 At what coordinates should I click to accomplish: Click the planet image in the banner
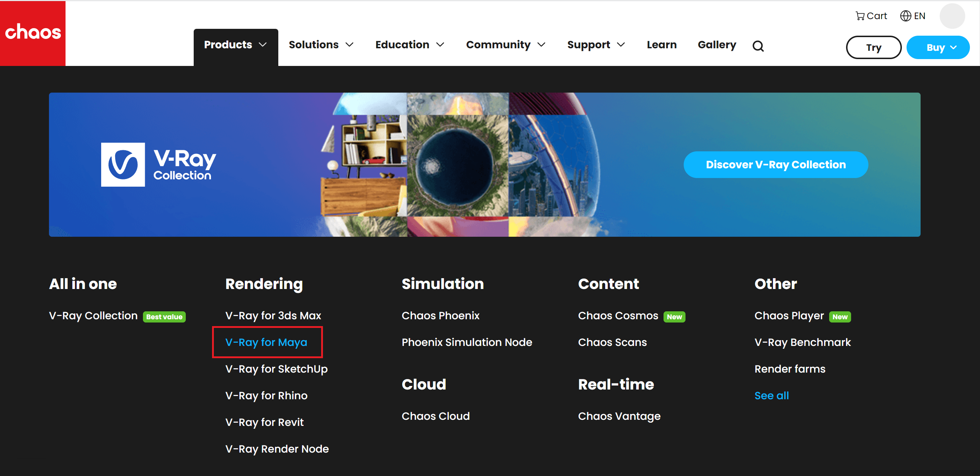tap(458, 166)
